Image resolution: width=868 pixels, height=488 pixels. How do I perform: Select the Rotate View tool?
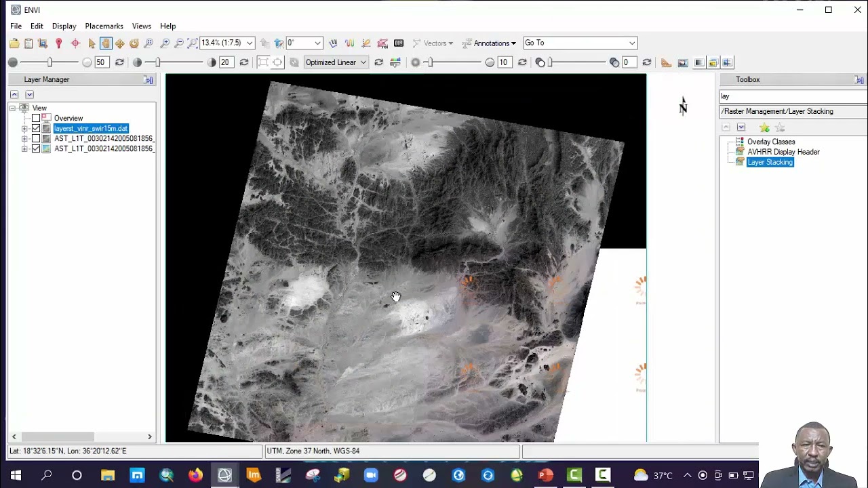click(134, 43)
